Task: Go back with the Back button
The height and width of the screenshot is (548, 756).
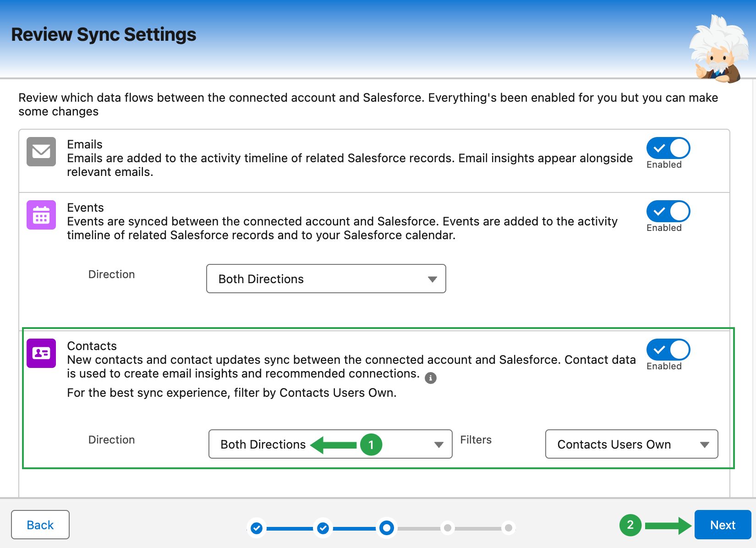Action: (x=40, y=525)
